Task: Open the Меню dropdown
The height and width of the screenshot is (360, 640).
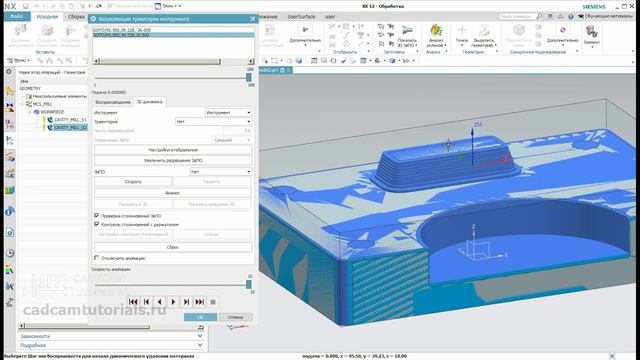Action: 19,60
